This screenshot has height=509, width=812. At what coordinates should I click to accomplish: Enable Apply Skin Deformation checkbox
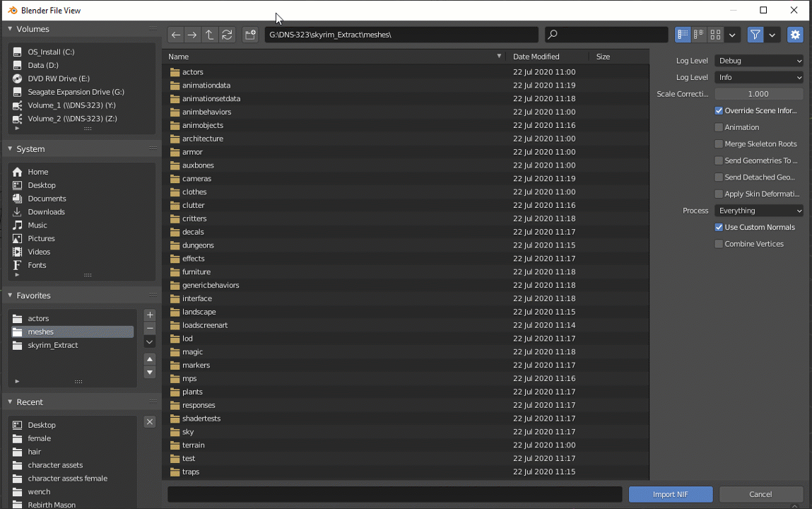[719, 194]
